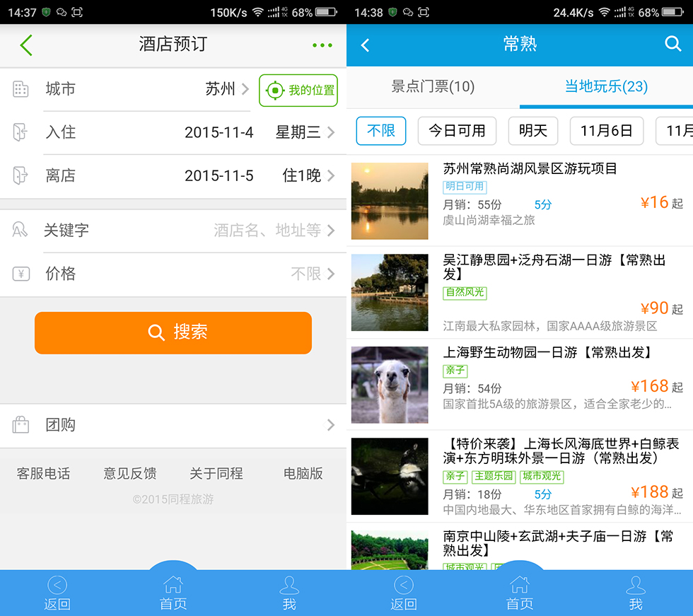Tap 首页 home in right bottom bar

point(520,593)
